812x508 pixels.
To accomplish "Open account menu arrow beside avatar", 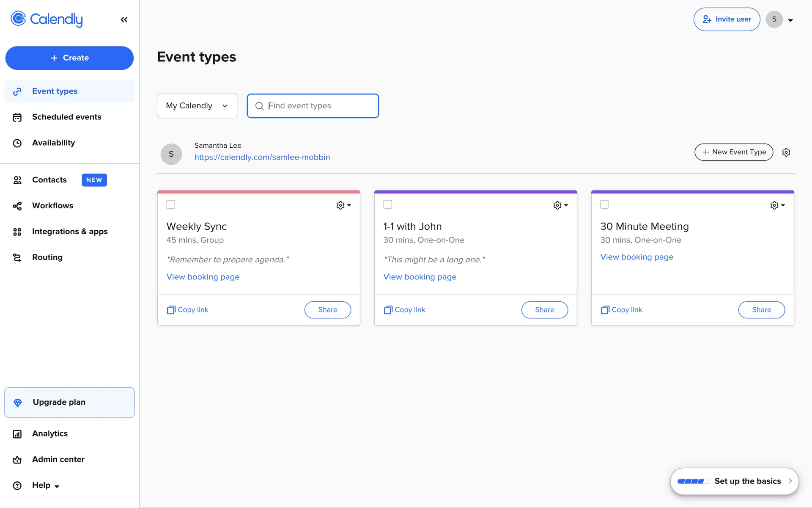I will pos(790,20).
